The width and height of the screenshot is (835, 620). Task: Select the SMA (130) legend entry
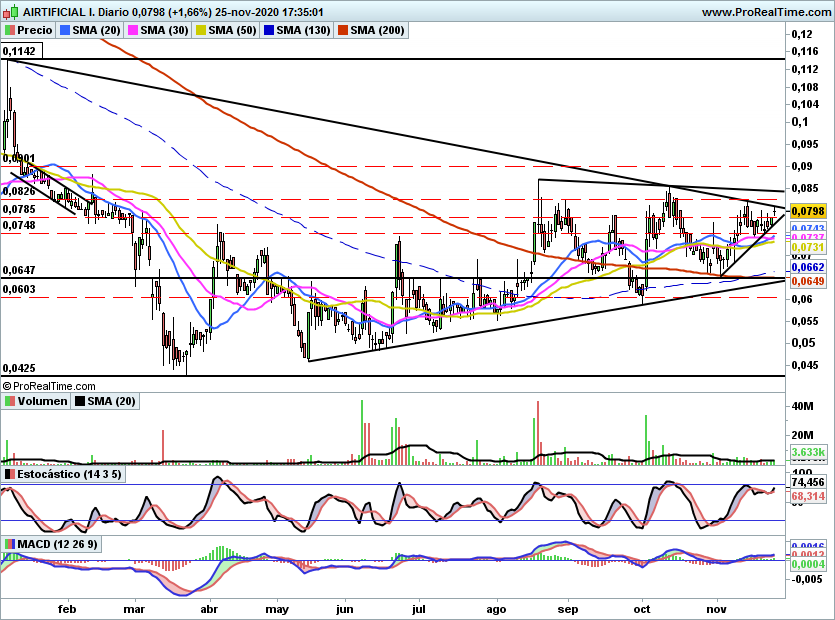[x=297, y=30]
